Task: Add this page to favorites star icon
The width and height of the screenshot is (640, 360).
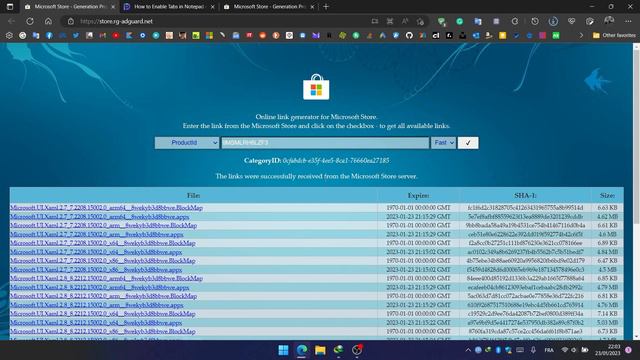Action: click(x=420, y=21)
